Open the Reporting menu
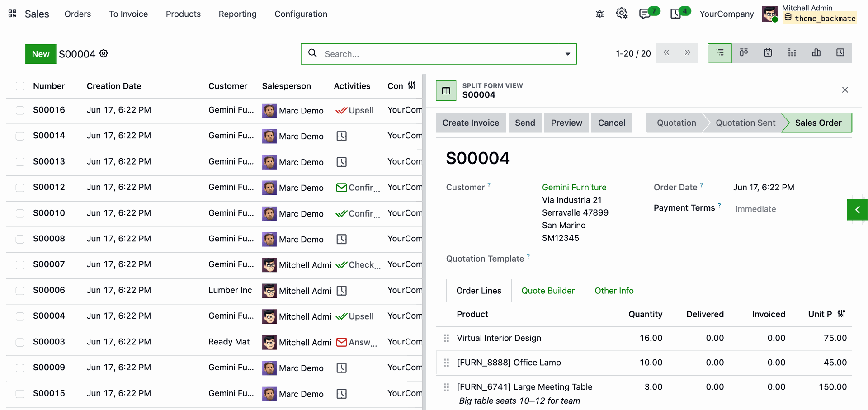868x410 pixels. coord(237,14)
